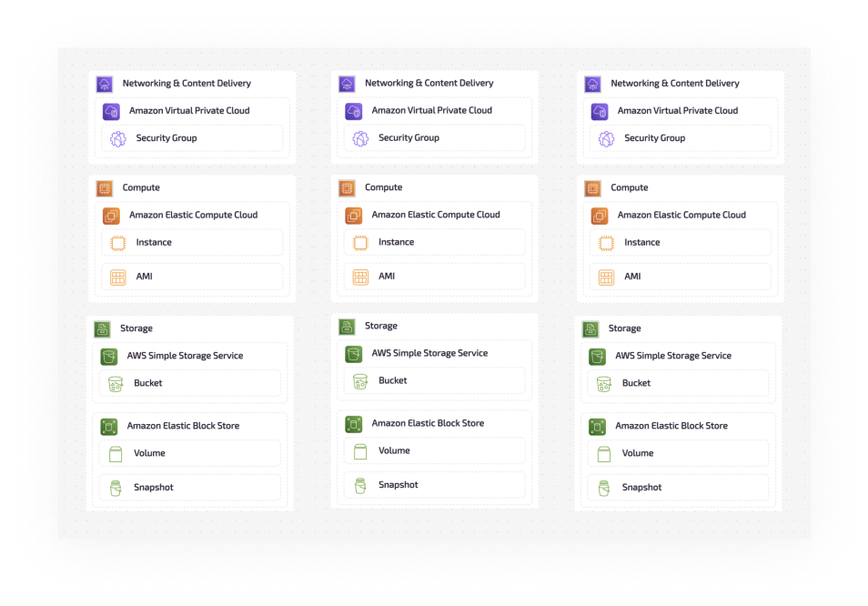The height and width of the screenshot is (606, 868).
Task: Click the Storage category icon in middle column
Action: tap(347, 327)
